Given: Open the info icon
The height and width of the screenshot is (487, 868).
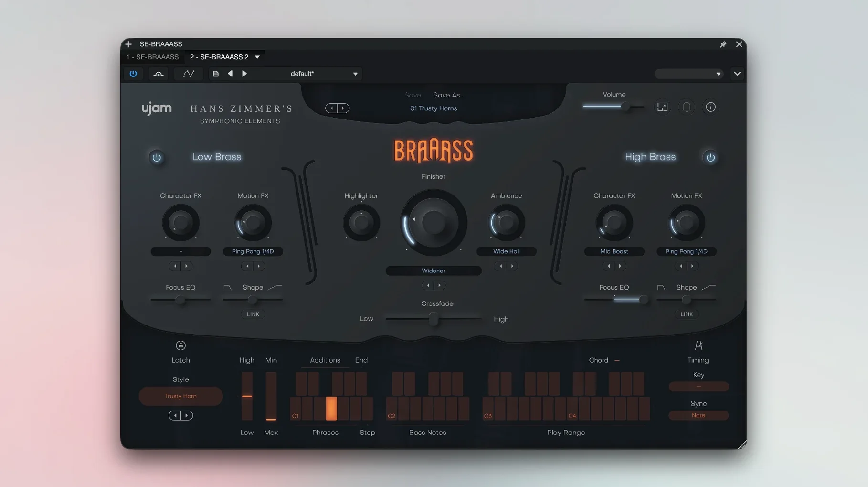Looking at the screenshot, I should (710, 107).
